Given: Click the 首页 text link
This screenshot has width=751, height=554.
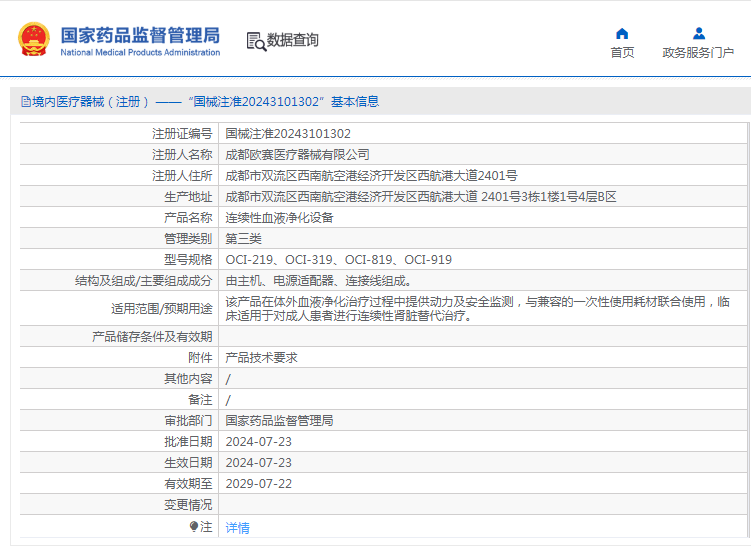Looking at the screenshot, I should pyautogui.click(x=622, y=52).
